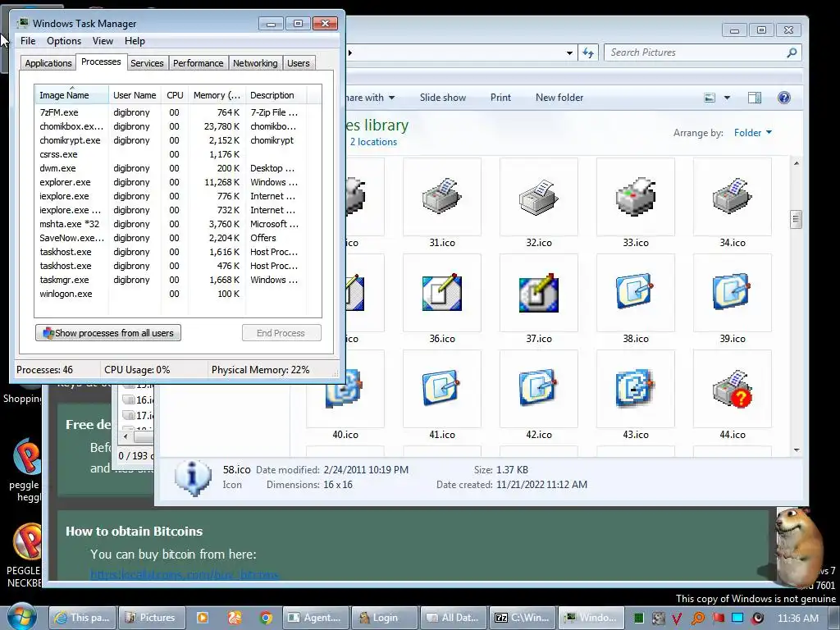Select the 37.ico icon file

click(538, 293)
